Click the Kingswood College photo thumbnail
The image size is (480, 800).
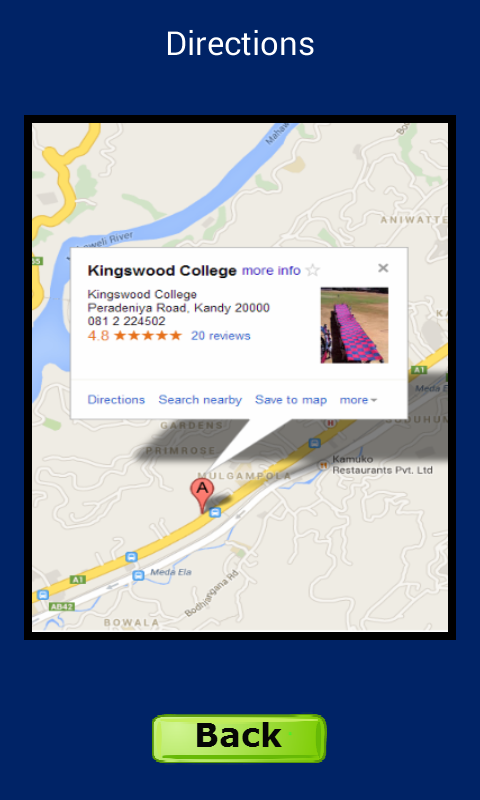355,325
